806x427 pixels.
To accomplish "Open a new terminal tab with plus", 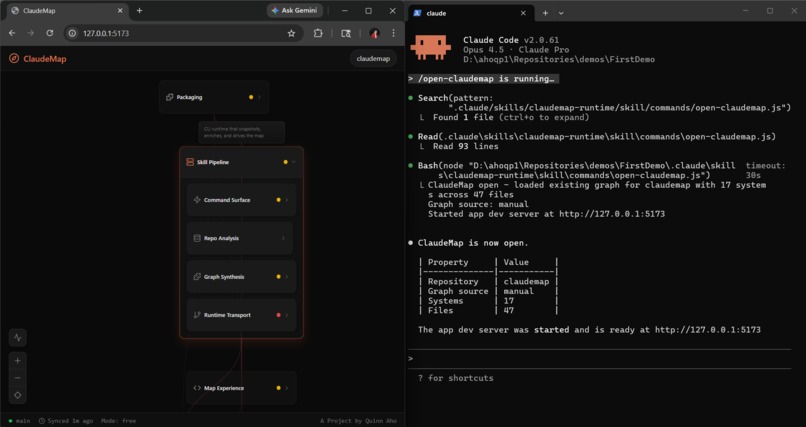I will pos(545,13).
